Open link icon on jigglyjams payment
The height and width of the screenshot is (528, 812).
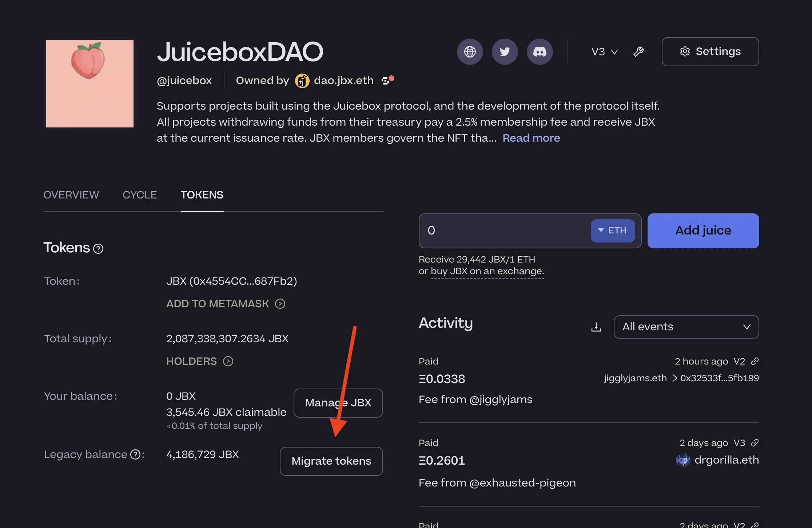click(x=755, y=361)
